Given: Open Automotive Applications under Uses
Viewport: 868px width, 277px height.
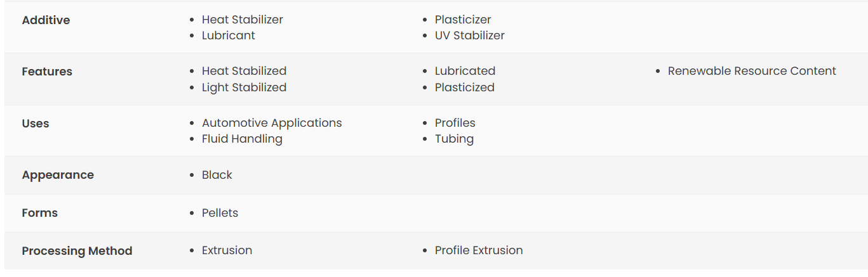Looking at the screenshot, I should coord(272,123).
